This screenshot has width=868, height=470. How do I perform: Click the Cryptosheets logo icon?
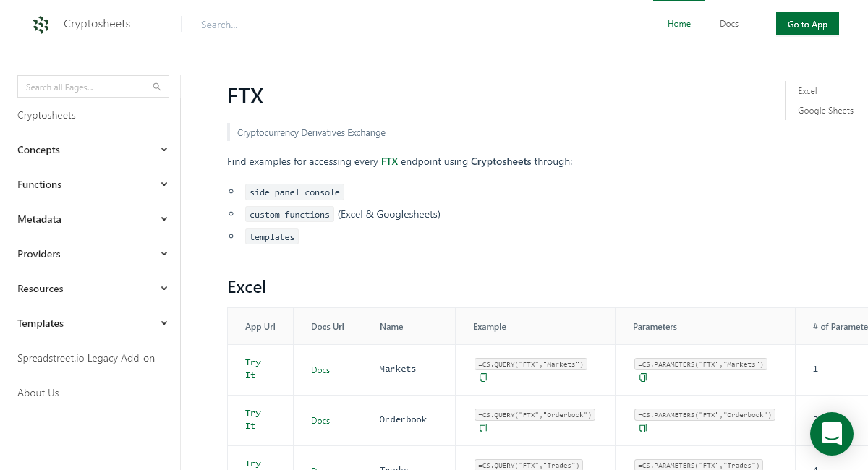point(41,25)
